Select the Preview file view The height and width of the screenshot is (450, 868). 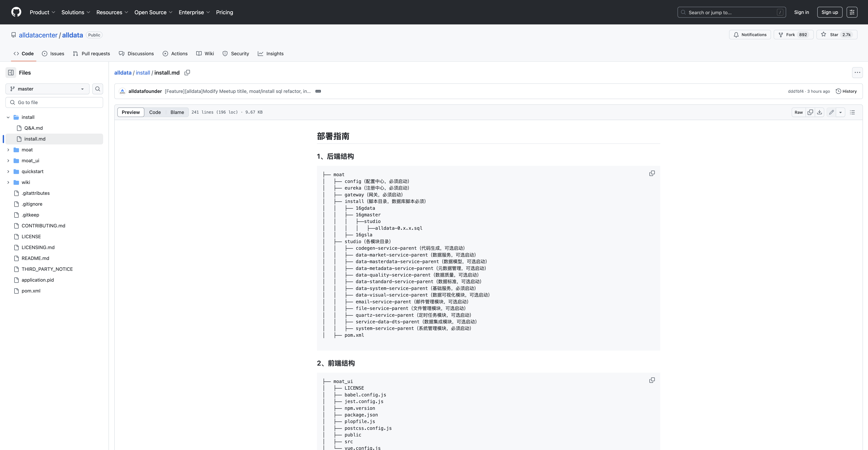[131, 112]
